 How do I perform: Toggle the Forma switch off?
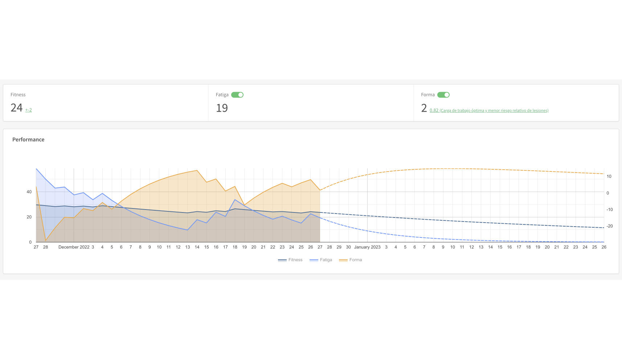point(443,95)
